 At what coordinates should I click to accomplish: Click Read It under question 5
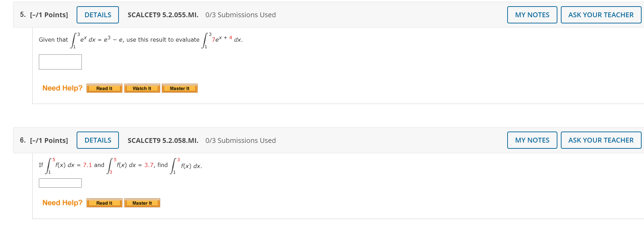pos(104,88)
